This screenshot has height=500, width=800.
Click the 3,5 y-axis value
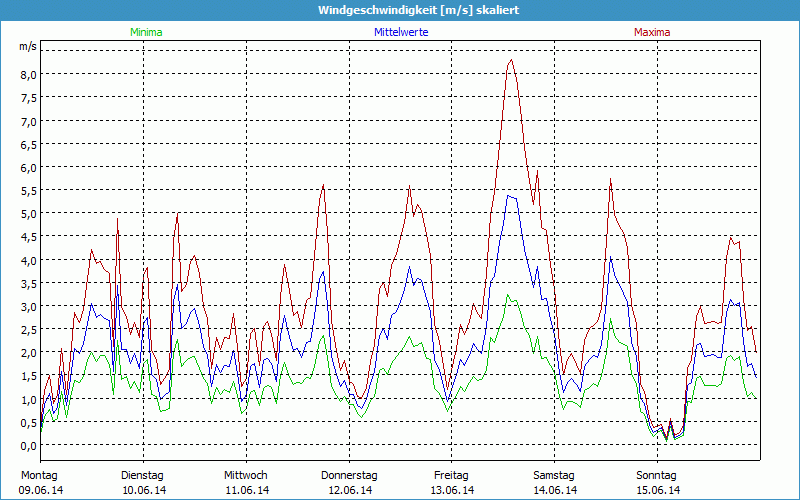(x=28, y=283)
